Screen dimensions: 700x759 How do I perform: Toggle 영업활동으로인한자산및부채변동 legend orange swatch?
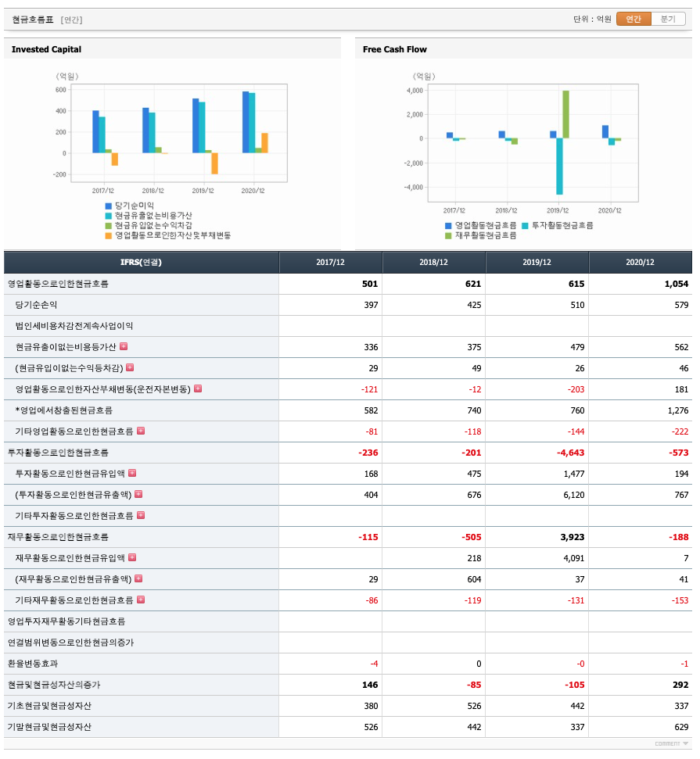(x=109, y=236)
